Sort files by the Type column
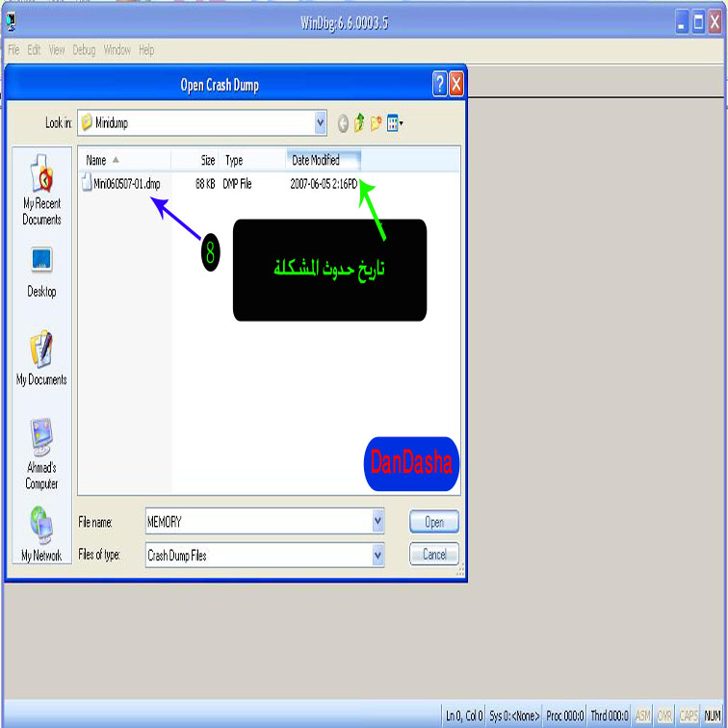This screenshot has height=728, width=728. click(x=252, y=160)
